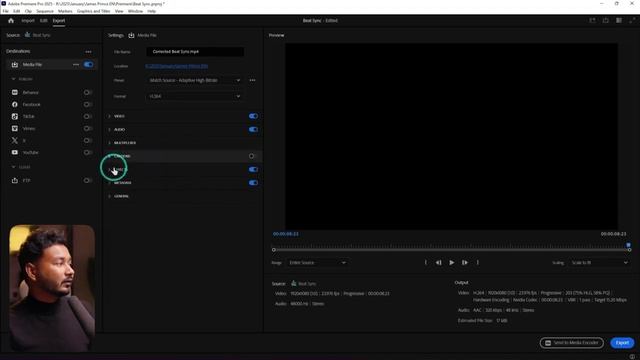Enable the Vimeo destination toggle
Image resolution: width=640 pixels, height=360 pixels.
87,128
